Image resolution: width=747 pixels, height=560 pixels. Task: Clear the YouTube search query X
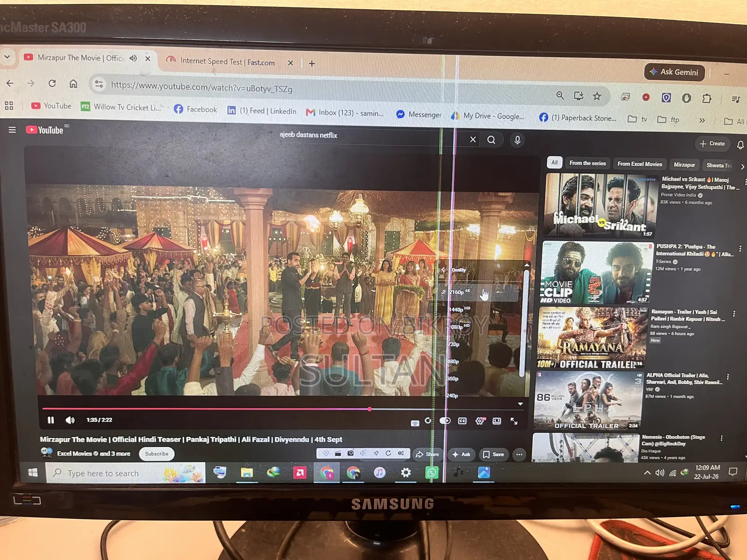point(473,140)
